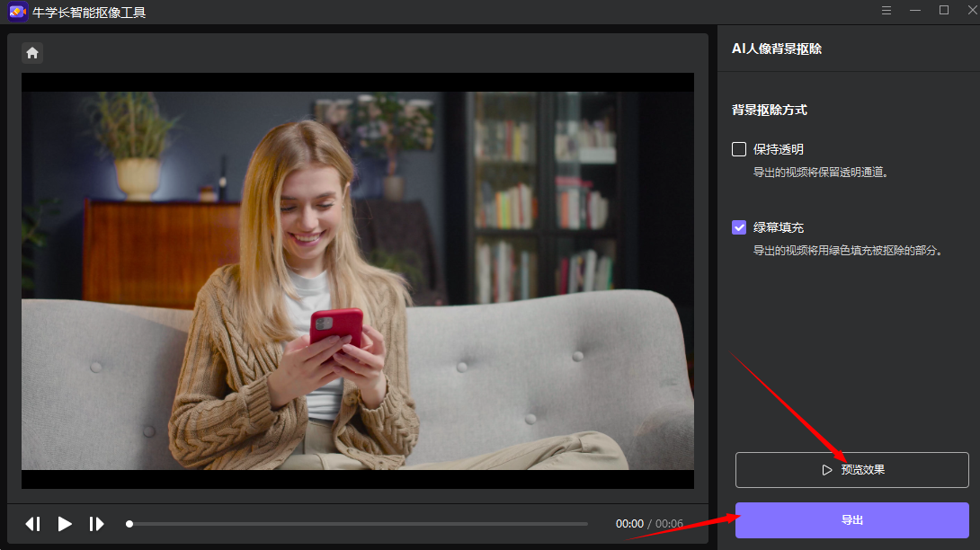Click the app logo in title bar
Viewport: 980px width, 550px height.
[17, 12]
